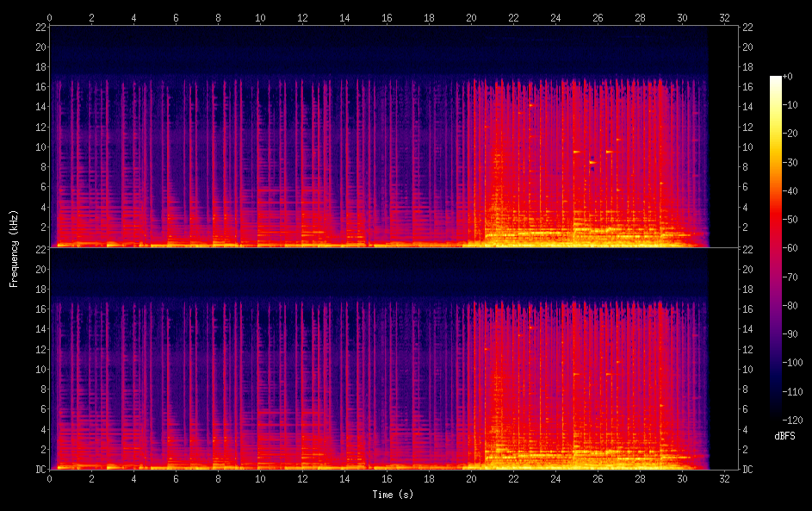Select the 32 tick on the top time axis
This screenshot has height=511, width=812.
click(724, 17)
